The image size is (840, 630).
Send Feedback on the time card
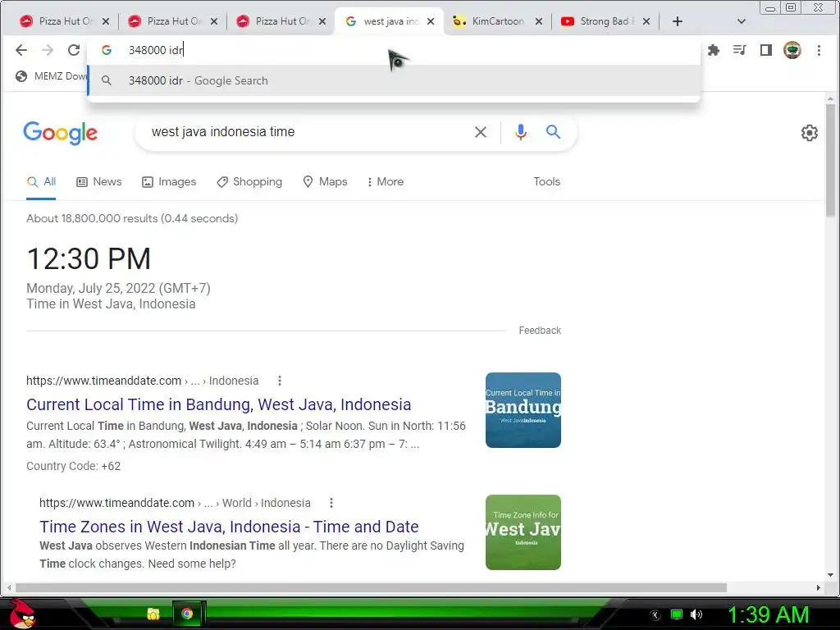tap(540, 331)
